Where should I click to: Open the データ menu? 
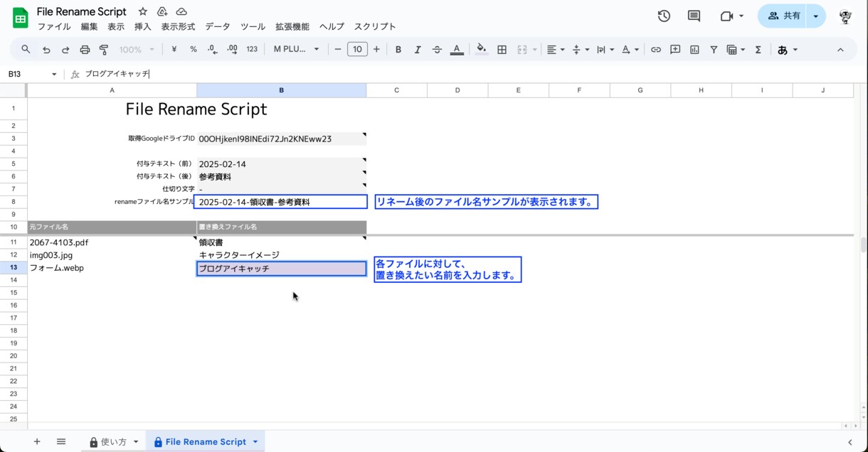218,26
